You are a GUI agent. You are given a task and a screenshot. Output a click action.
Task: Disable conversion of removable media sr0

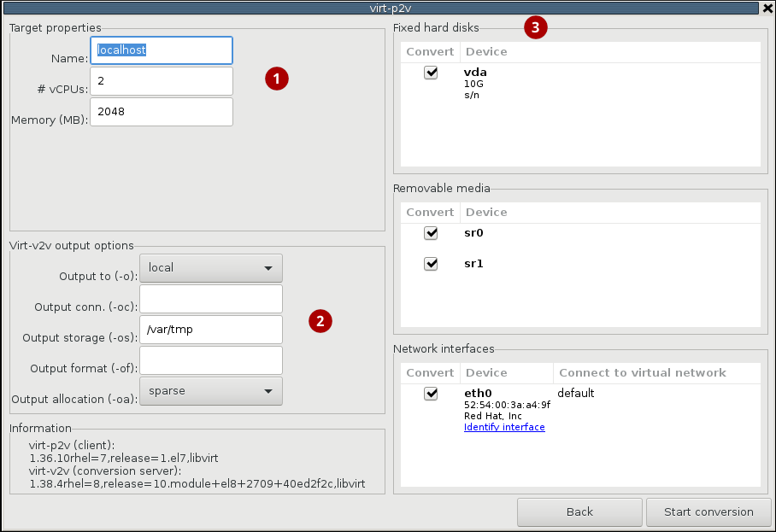coord(431,233)
